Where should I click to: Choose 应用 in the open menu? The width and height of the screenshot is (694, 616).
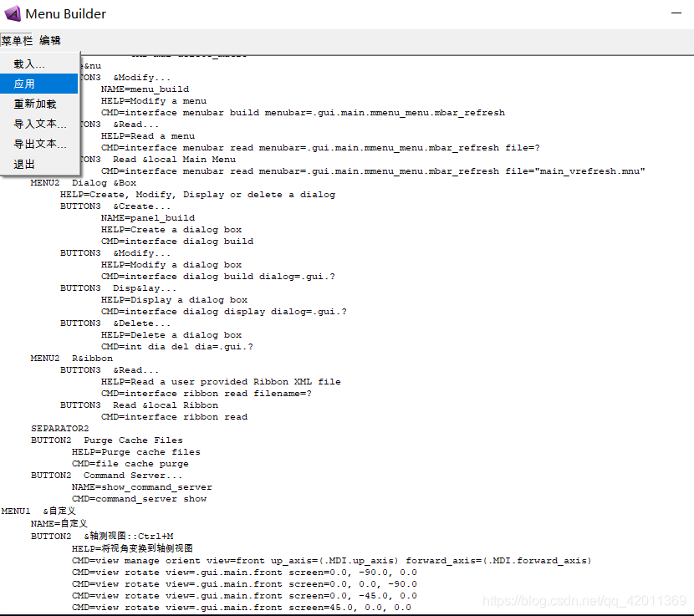(x=25, y=84)
